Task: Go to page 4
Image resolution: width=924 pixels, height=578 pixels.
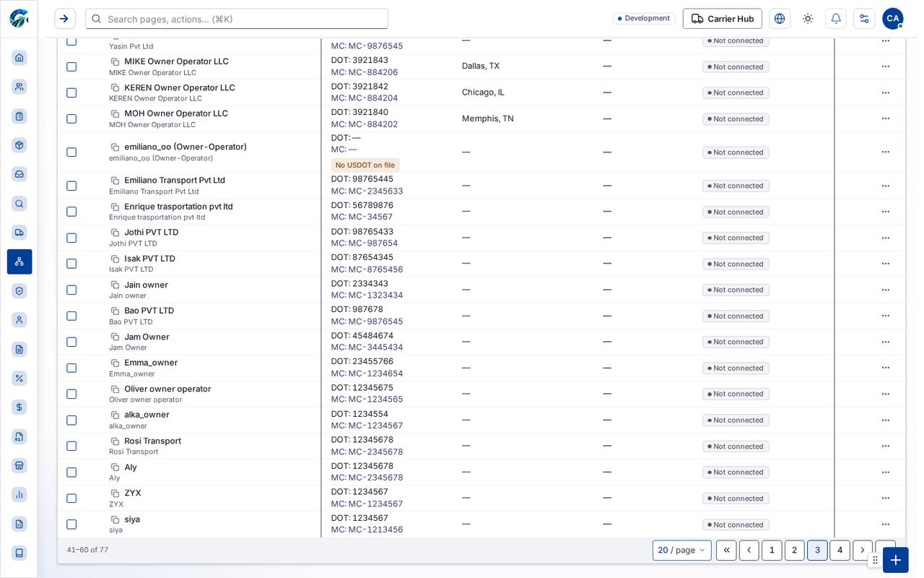Action: coord(840,551)
